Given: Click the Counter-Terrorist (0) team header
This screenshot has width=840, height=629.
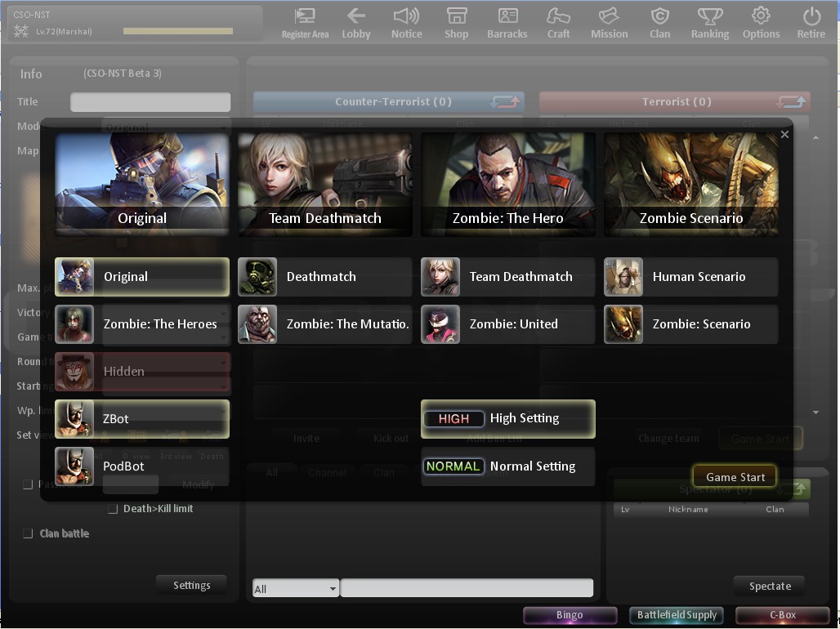Looking at the screenshot, I should click(x=388, y=102).
